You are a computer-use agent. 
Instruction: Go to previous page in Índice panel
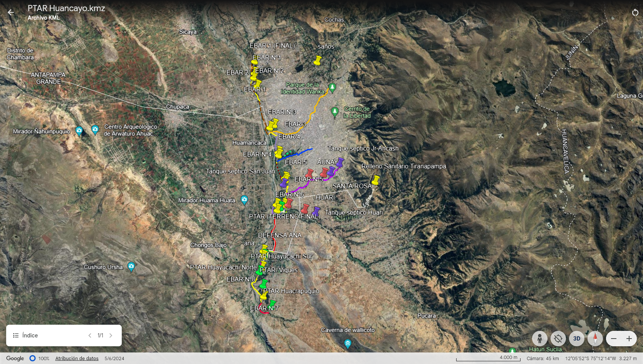90,335
